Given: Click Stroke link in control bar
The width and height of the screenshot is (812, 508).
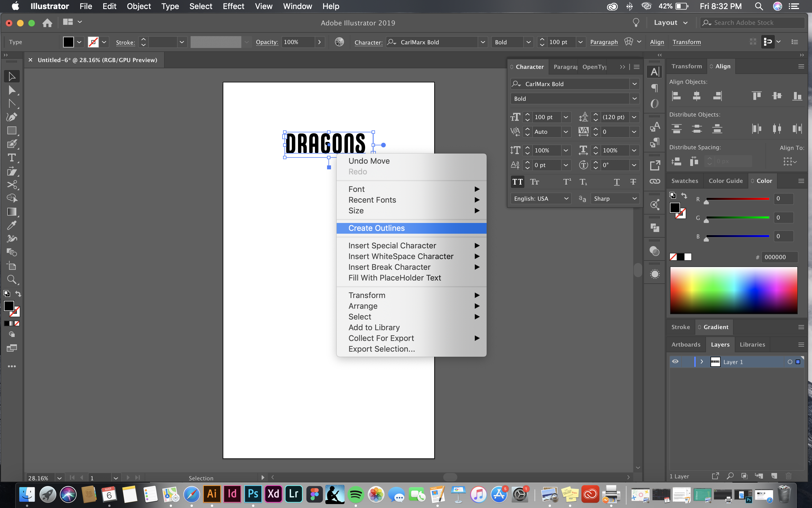Looking at the screenshot, I should pos(125,42).
